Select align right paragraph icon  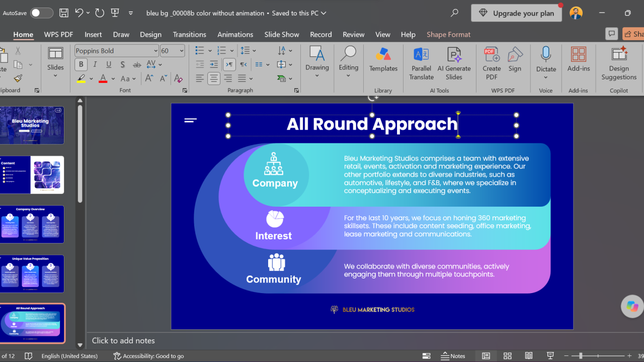(x=228, y=78)
